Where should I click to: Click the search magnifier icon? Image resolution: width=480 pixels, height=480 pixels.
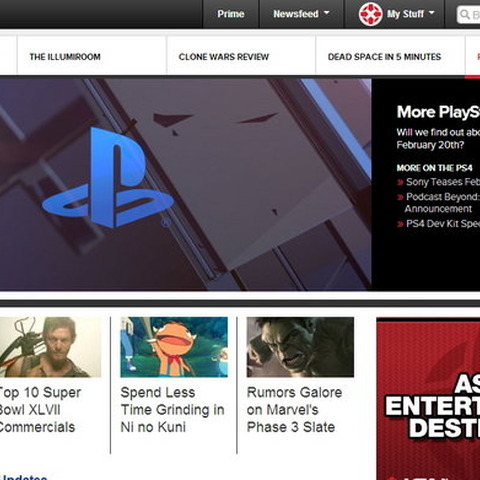pyautogui.click(x=464, y=14)
